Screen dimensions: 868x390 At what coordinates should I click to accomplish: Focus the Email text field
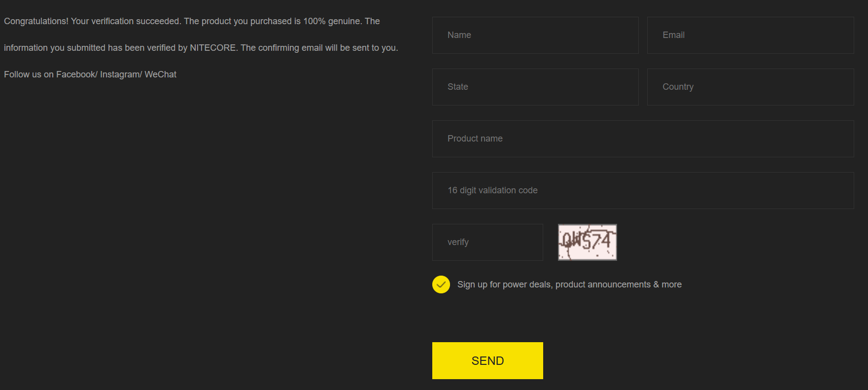click(x=750, y=35)
